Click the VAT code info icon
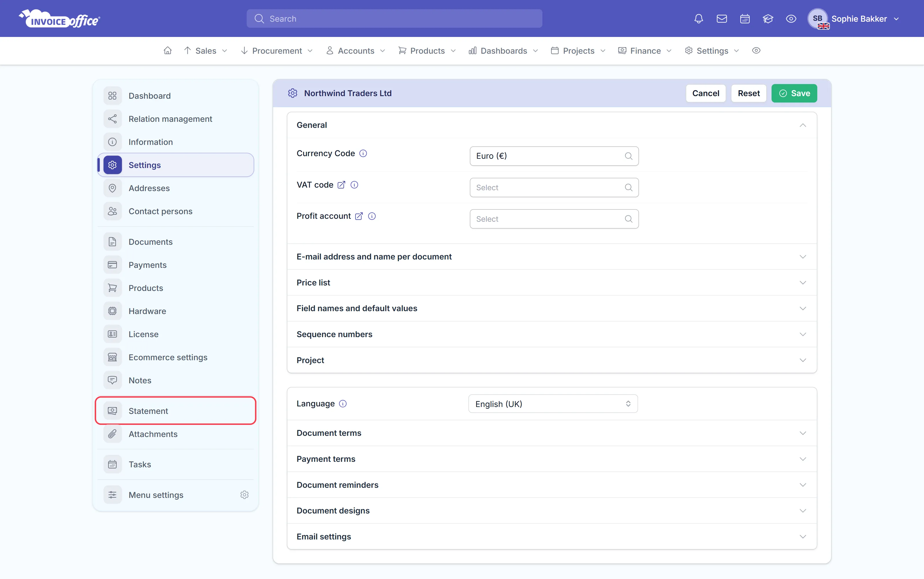 pyautogui.click(x=354, y=185)
